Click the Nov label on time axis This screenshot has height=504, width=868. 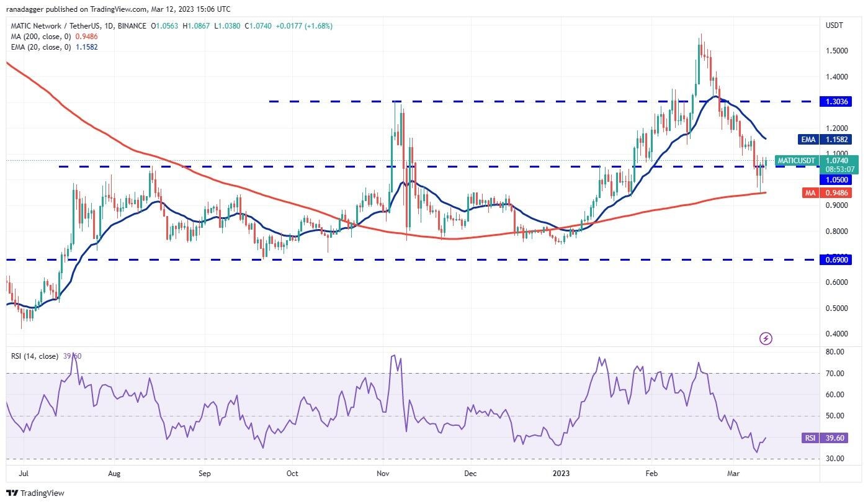tap(383, 473)
